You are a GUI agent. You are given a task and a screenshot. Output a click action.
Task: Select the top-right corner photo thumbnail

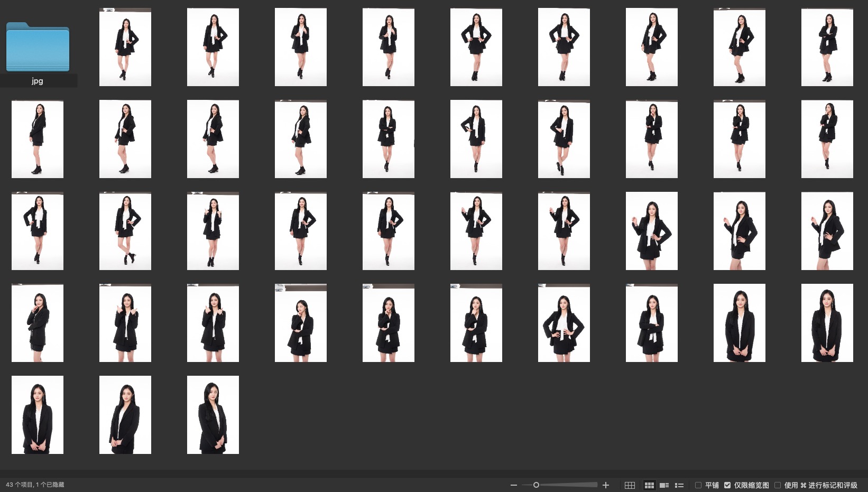(x=827, y=47)
